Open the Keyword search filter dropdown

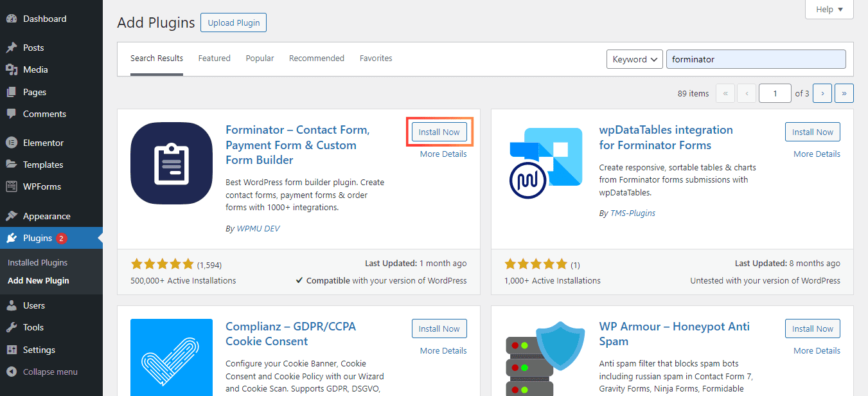pyautogui.click(x=634, y=59)
